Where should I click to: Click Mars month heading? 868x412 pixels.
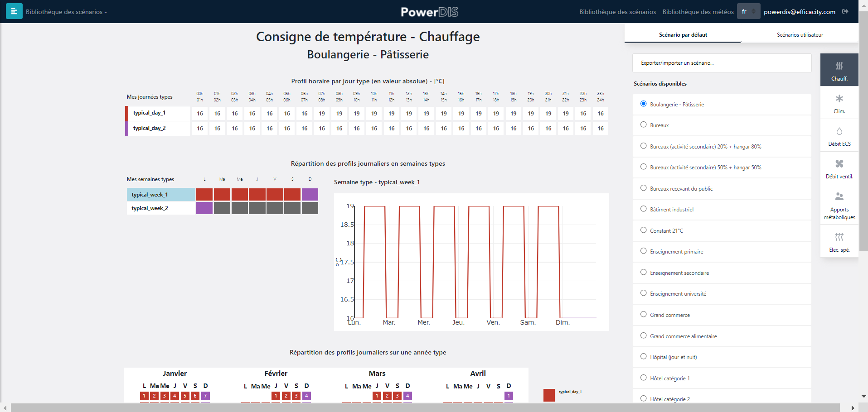(377, 374)
